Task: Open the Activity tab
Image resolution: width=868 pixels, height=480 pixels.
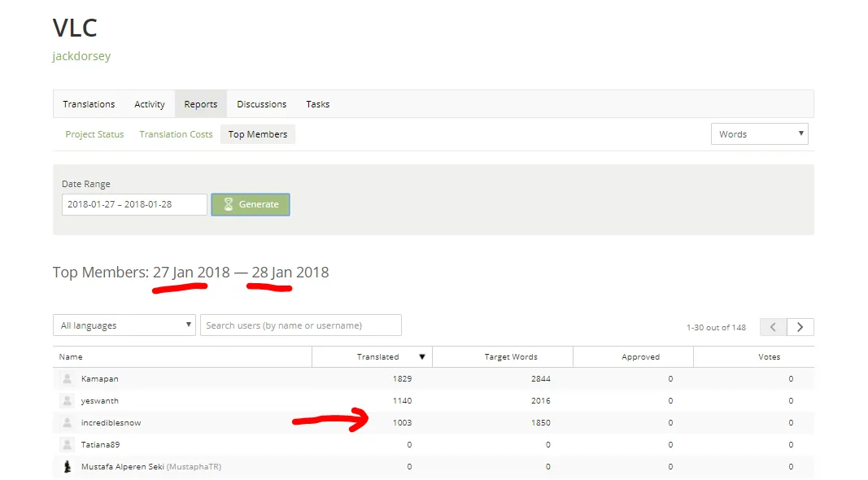Action: [150, 104]
